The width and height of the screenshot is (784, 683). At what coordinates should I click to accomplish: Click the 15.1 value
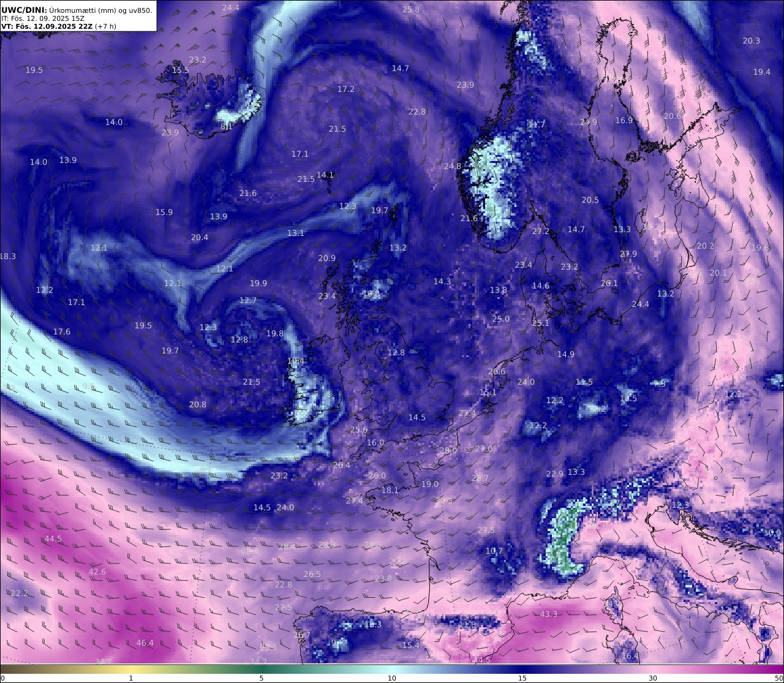click(488, 392)
